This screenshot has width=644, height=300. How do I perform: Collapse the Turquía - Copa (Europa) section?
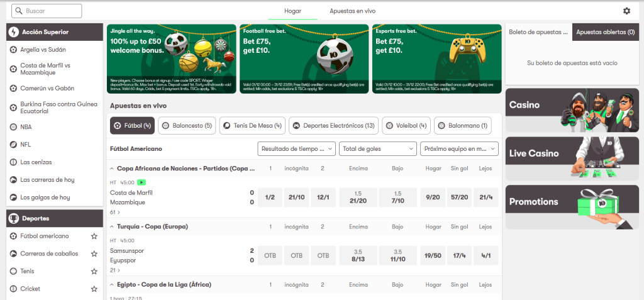pos(112,226)
